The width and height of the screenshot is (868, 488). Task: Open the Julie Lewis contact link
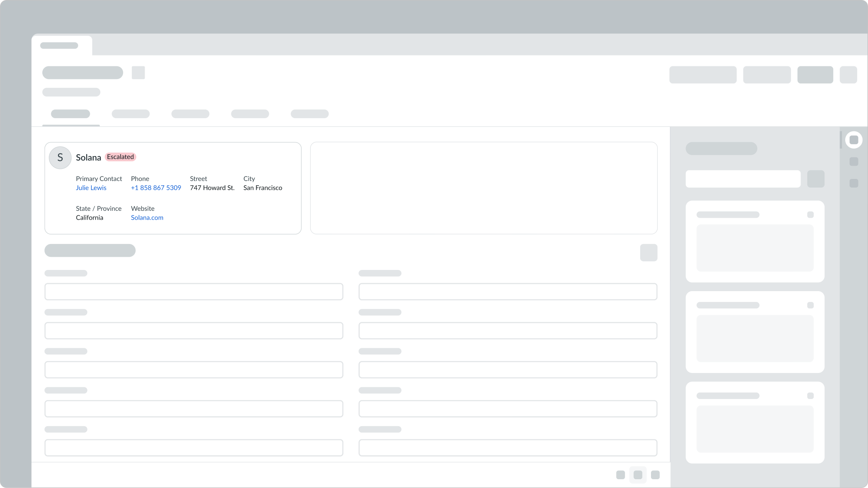91,188
